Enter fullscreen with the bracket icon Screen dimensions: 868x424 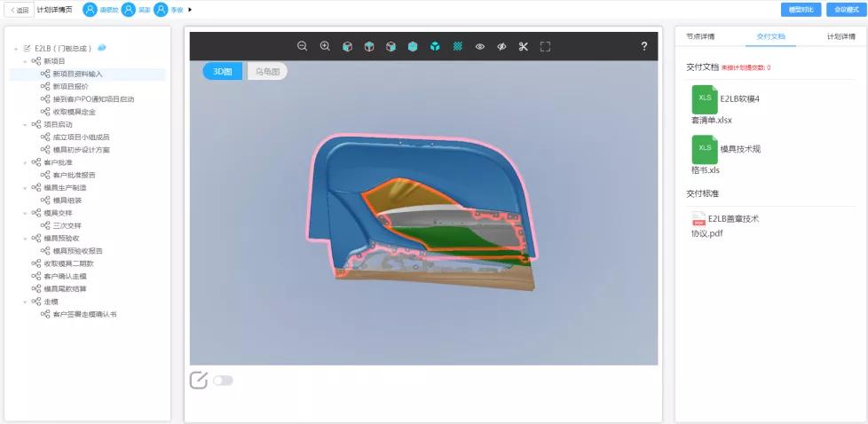pyautogui.click(x=545, y=46)
